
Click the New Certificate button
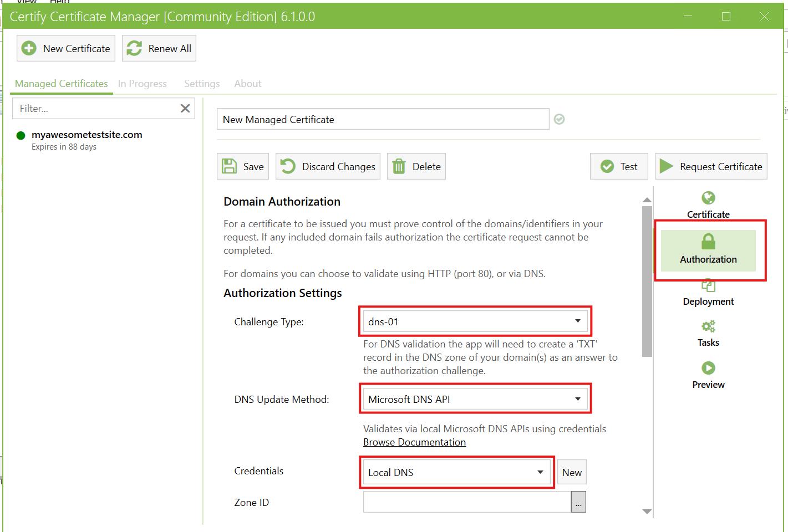tap(66, 48)
